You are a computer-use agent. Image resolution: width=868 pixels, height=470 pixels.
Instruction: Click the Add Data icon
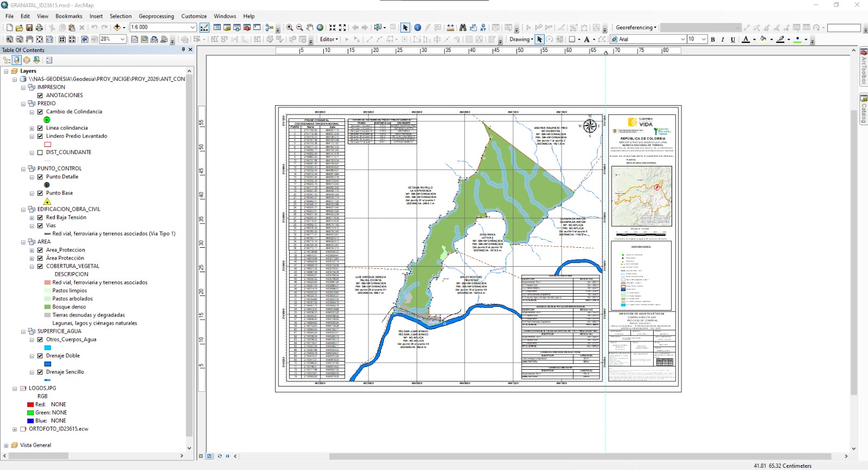117,27
